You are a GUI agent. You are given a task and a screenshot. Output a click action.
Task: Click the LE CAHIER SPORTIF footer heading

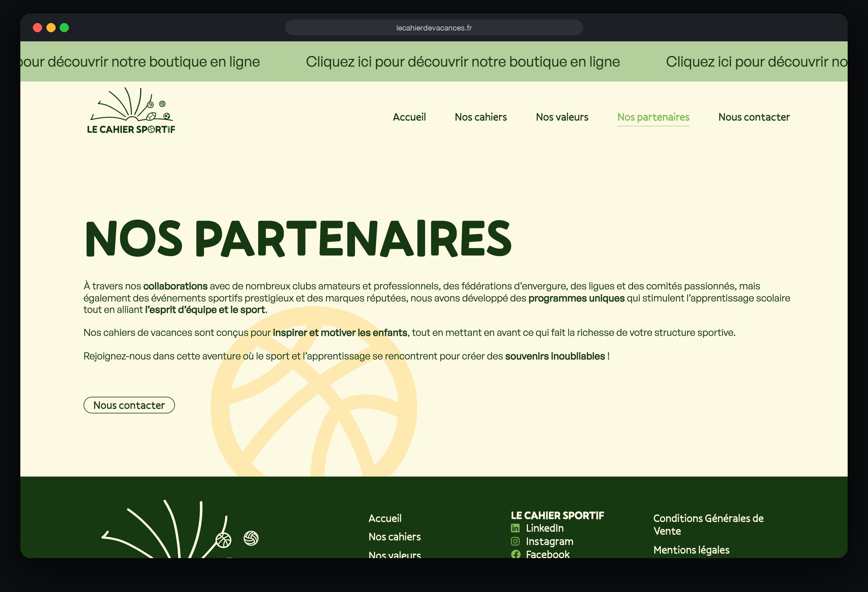(x=557, y=515)
